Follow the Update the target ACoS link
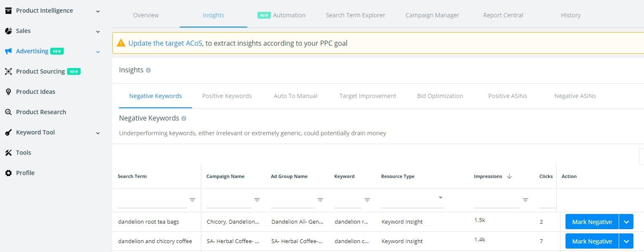This screenshot has width=644, height=252. click(x=165, y=43)
